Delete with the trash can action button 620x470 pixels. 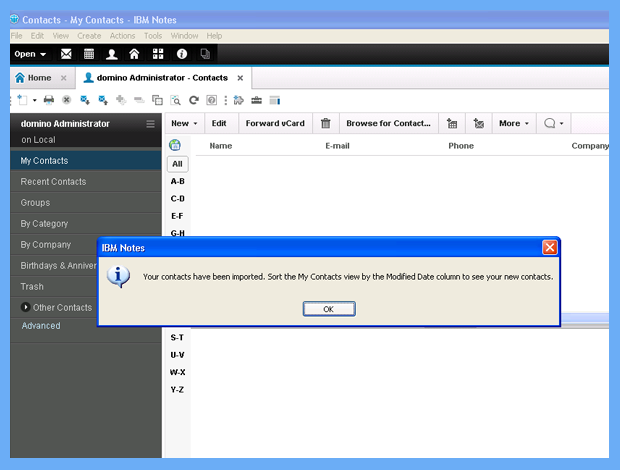click(325, 123)
